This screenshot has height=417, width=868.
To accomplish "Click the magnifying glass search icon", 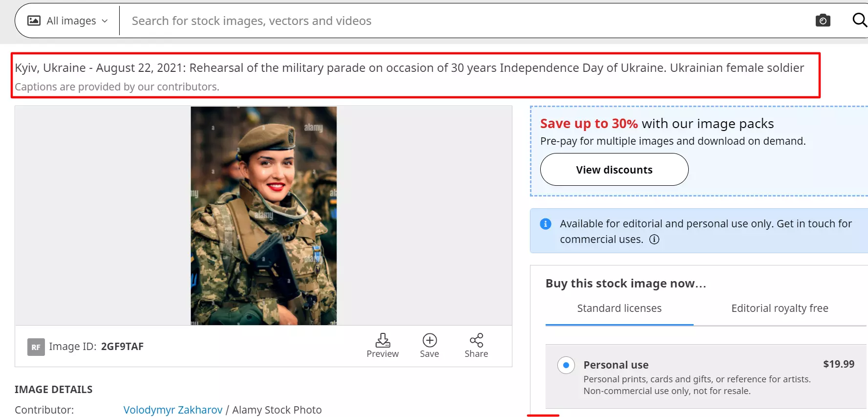I will [859, 20].
